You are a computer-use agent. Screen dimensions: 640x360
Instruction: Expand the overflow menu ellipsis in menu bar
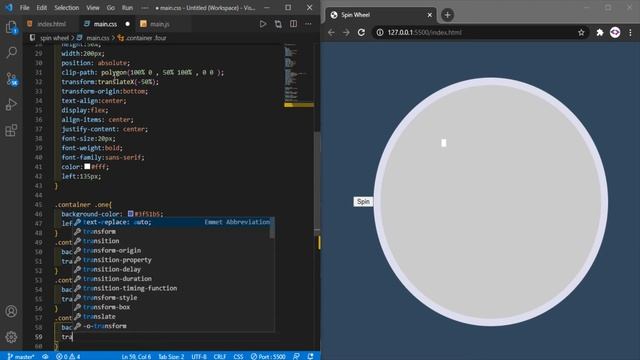144,8
